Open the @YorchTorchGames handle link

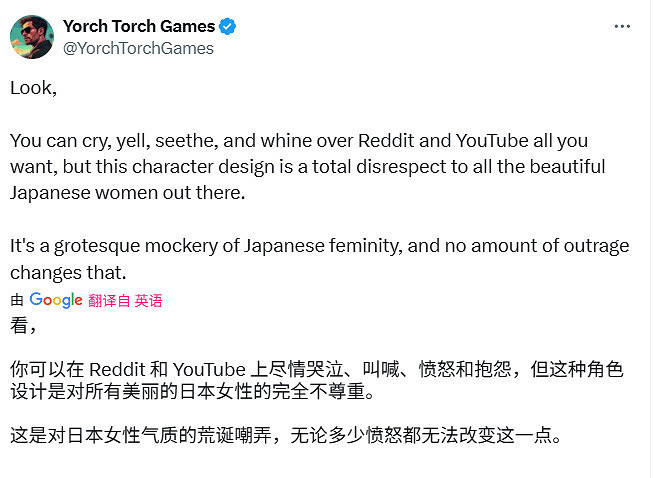pos(138,48)
